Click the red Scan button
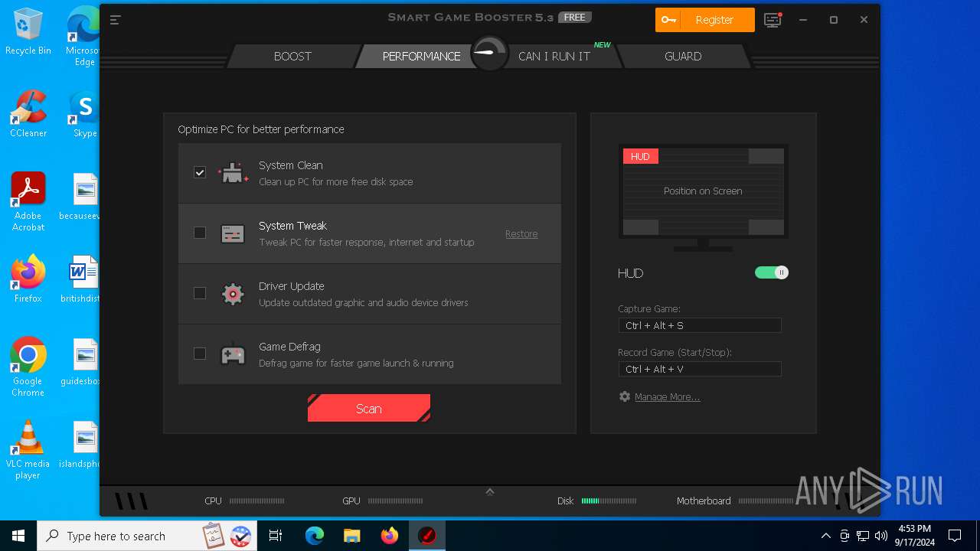This screenshot has height=551, width=980. point(369,409)
